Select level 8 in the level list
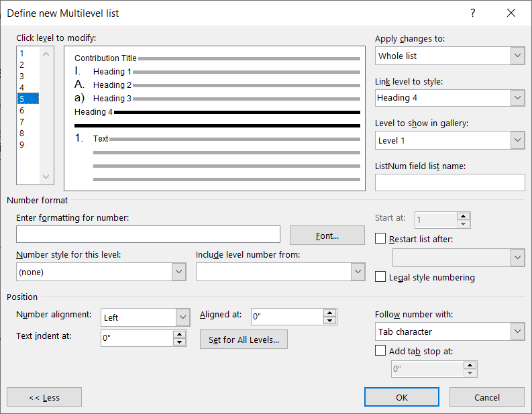This screenshot has width=532, height=414. (x=28, y=133)
